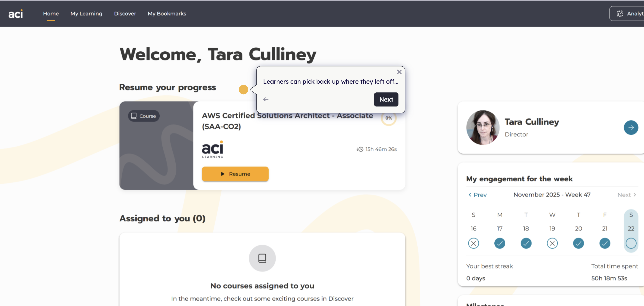644x306 pixels.
Task: Resume the AWS Solutions Architect course
Action: (x=235, y=174)
